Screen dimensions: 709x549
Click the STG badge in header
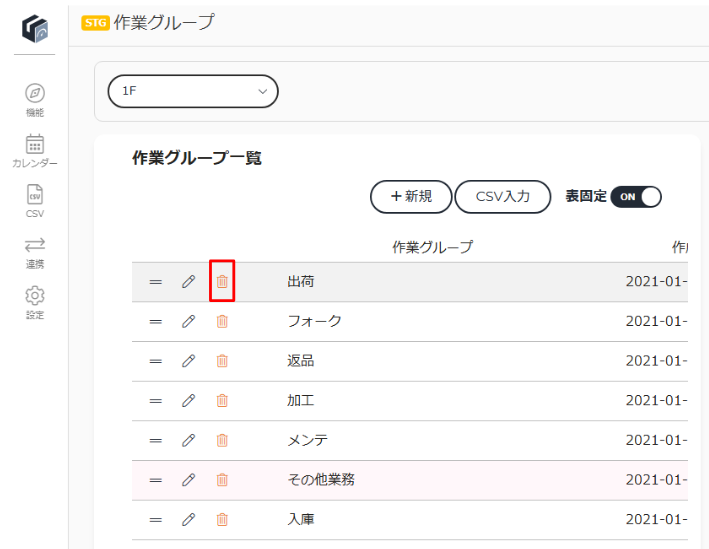click(95, 22)
